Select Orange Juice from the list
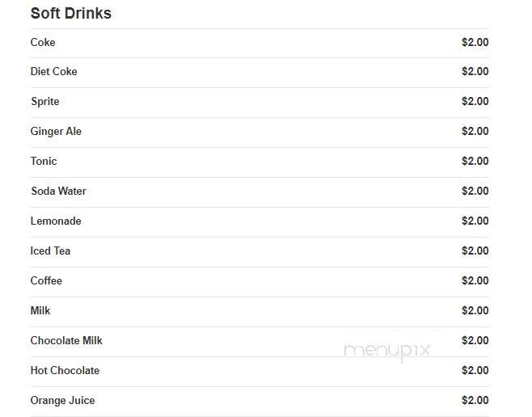Viewport: 532px width, 417px height. pyautogui.click(x=62, y=400)
